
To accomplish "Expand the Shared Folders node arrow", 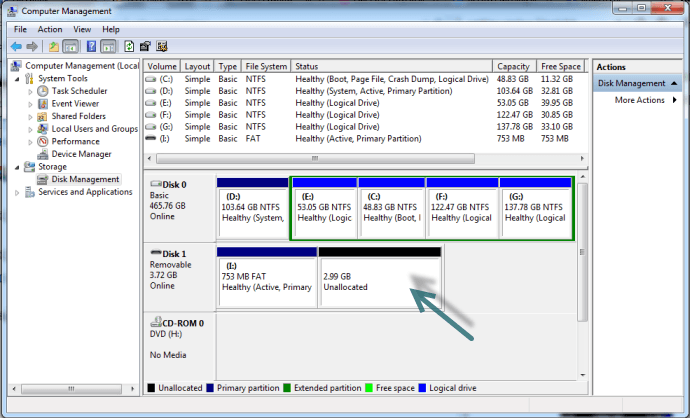I will [x=30, y=117].
